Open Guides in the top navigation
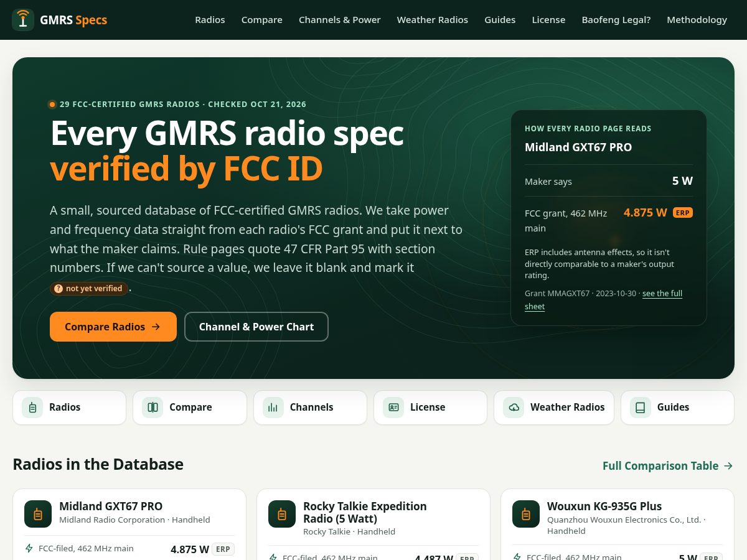This screenshot has height=560, width=747. 500,20
